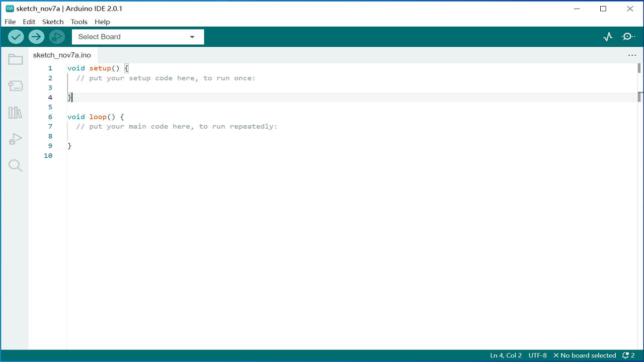
Task: Open the Sketchbook folder panel
Action: point(16,59)
